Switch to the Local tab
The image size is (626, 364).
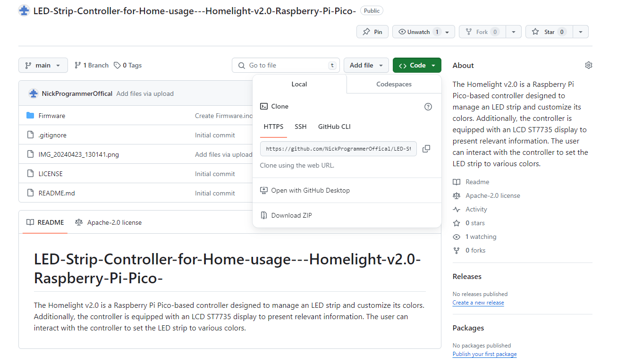299,84
